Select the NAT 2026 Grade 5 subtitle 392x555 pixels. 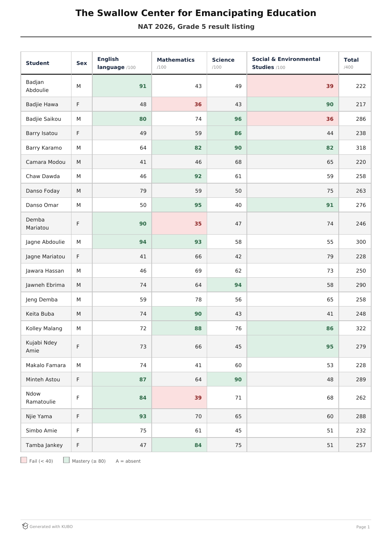(196, 27)
